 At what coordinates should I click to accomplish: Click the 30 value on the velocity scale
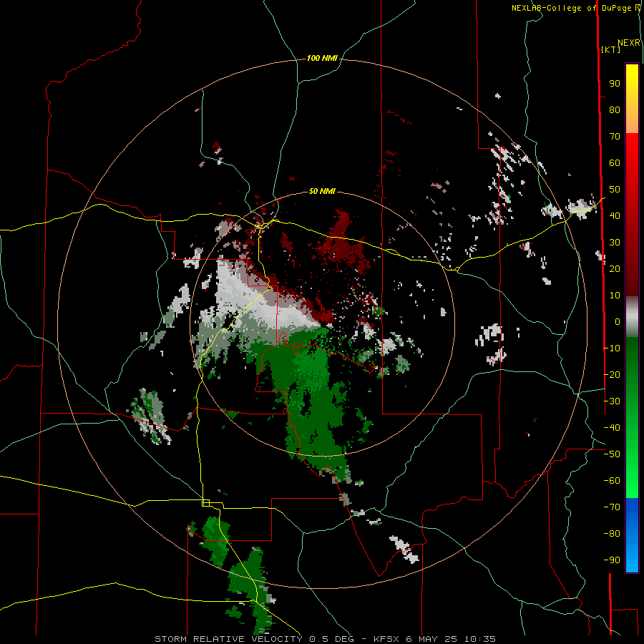click(x=615, y=243)
